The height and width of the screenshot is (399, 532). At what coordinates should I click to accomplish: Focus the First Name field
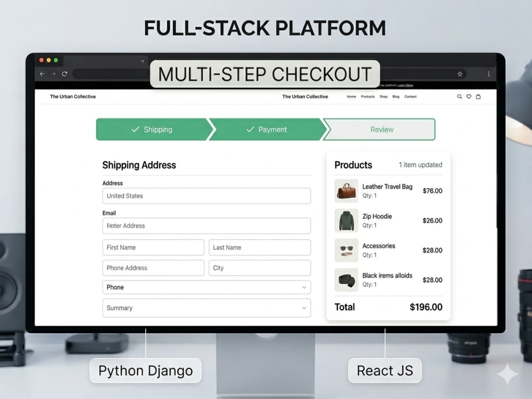click(153, 247)
